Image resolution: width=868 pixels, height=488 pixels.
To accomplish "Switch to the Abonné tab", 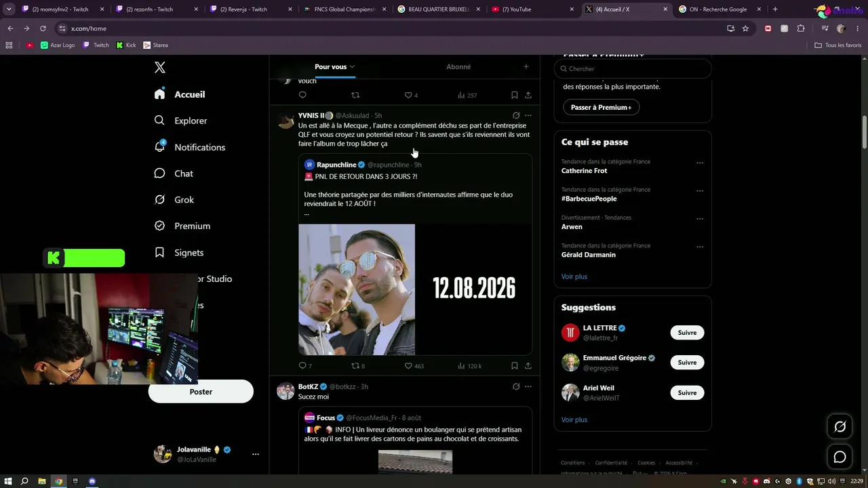I will coord(458,66).
